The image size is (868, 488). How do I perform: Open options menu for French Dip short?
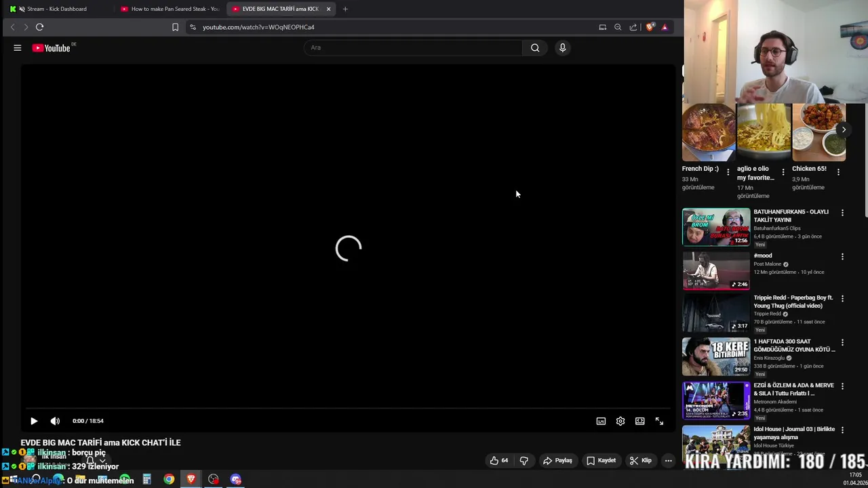tap(728, 172)
